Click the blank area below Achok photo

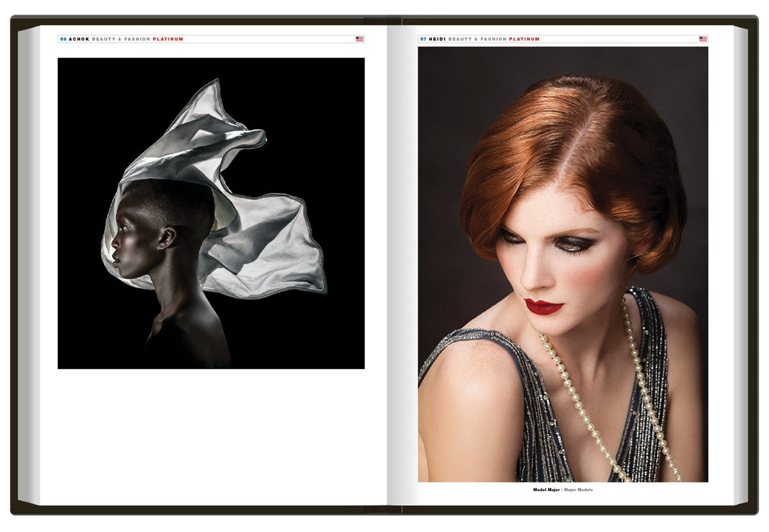211,436
